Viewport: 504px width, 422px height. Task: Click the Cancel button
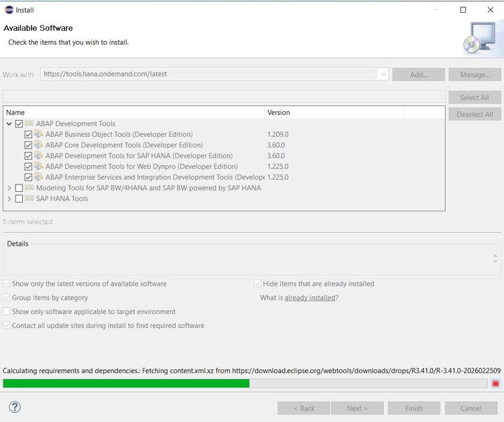(x=471, y=408)
